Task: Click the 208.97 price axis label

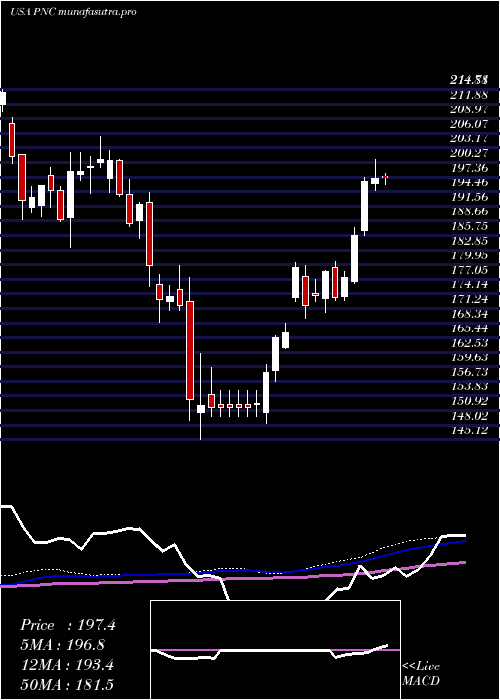Action: [x=468, y=109]
